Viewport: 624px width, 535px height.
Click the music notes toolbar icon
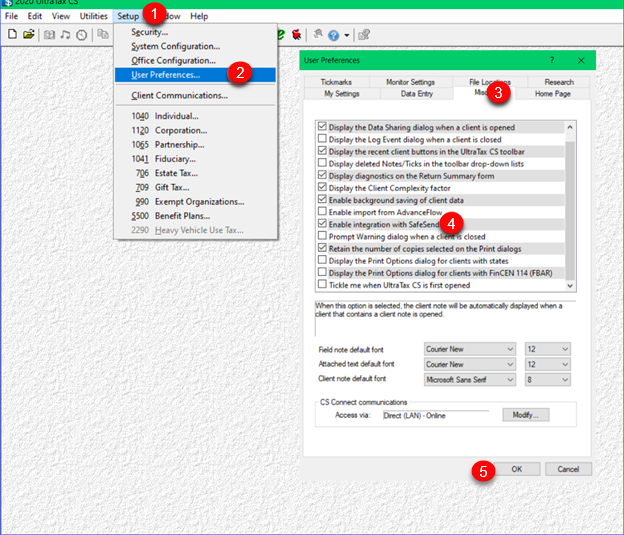(65, 35)
